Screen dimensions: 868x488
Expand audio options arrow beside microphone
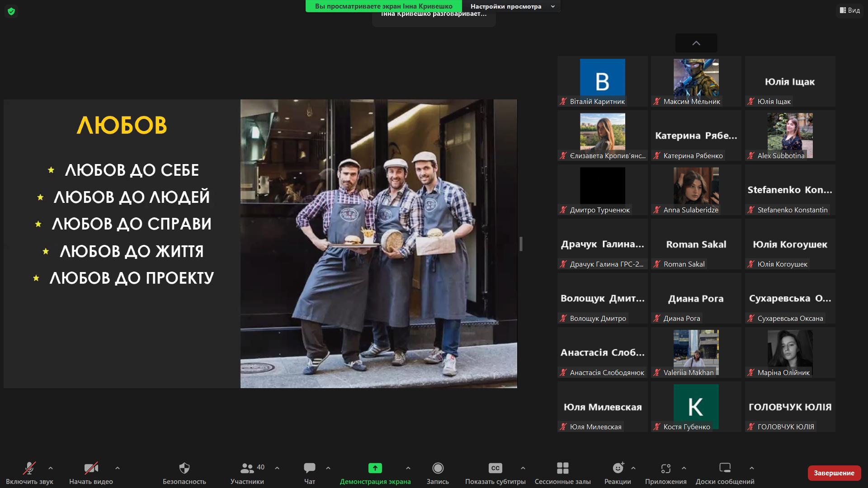point(51,468)
